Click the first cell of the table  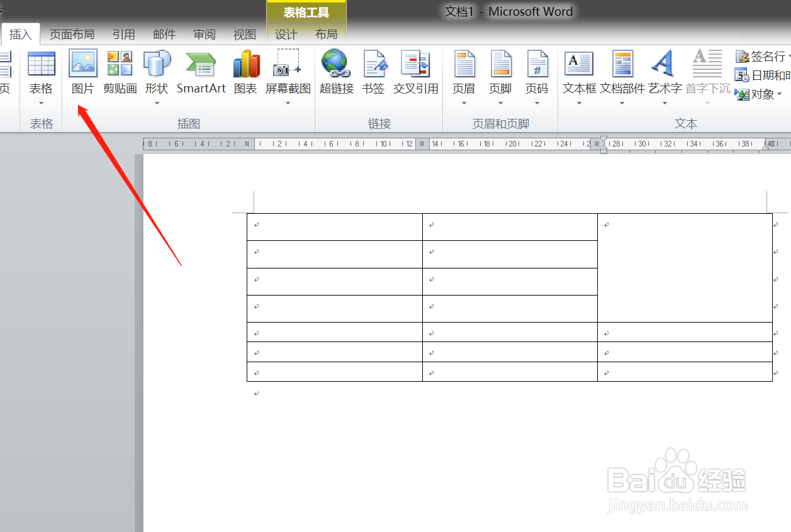(335, 227)
